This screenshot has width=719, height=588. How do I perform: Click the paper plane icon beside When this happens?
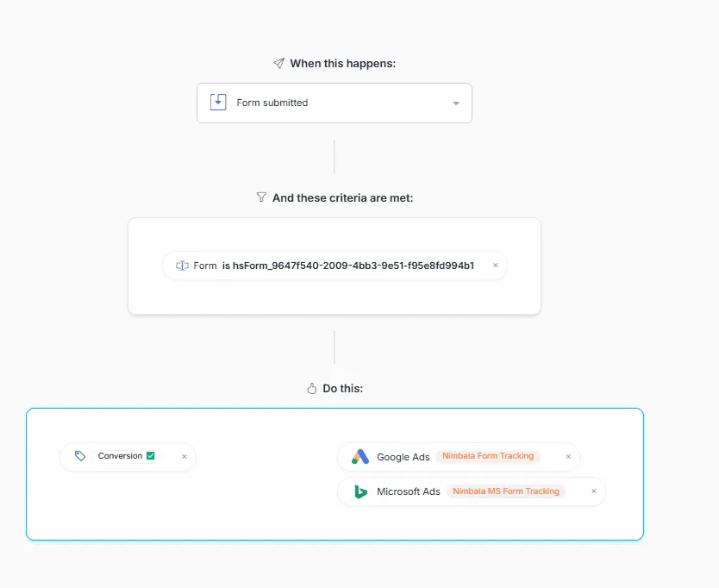(278, 63)
